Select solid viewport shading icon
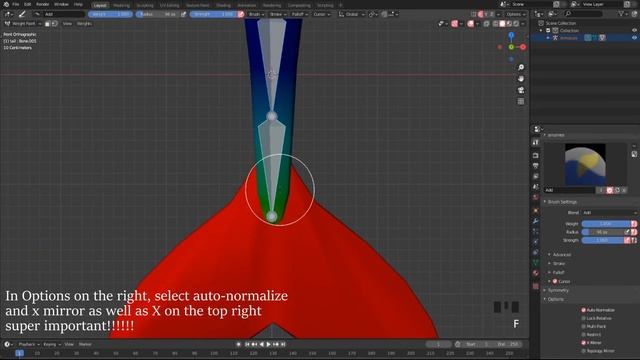 tap(502, 24)
